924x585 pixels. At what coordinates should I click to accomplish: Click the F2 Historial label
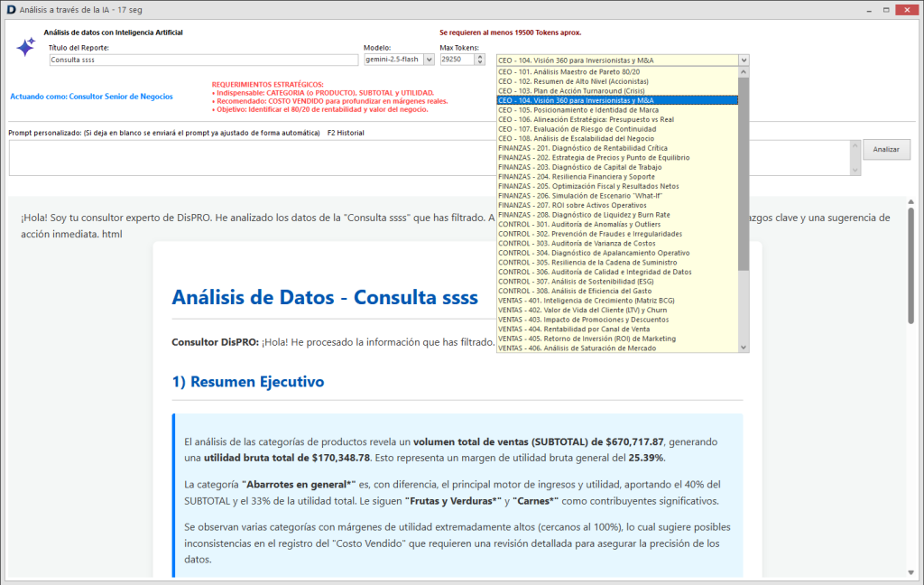tap(346, 133)
